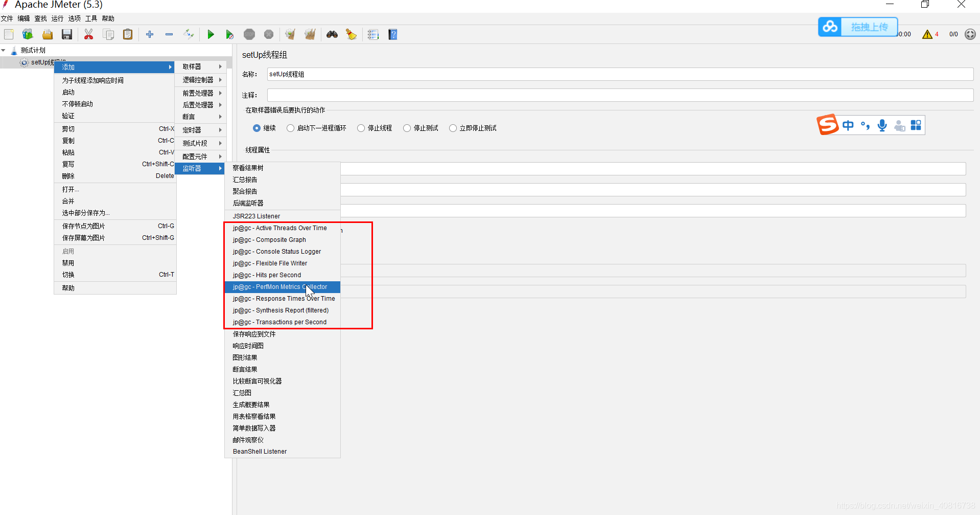The height and width of the screenshot is (515, 980).
Task: Click the remote engine status icon
Action: click(970, 34)
